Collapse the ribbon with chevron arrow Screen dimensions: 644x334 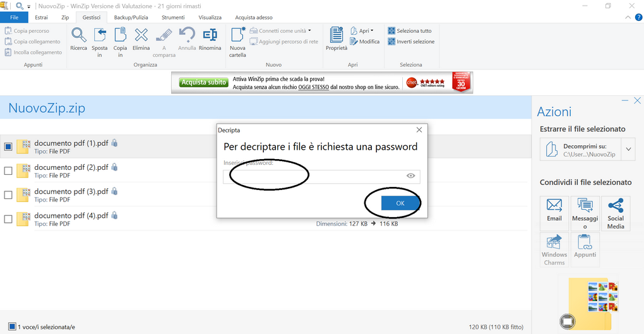tap(628, 17)
